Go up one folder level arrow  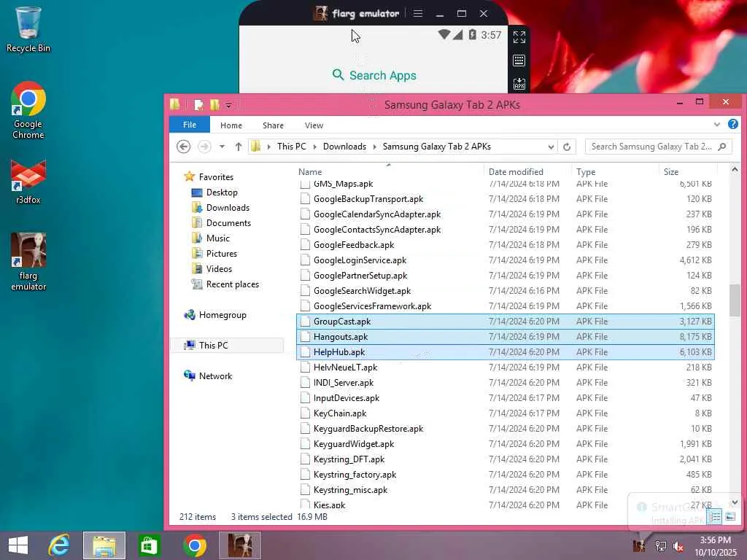tap(239, 147)
